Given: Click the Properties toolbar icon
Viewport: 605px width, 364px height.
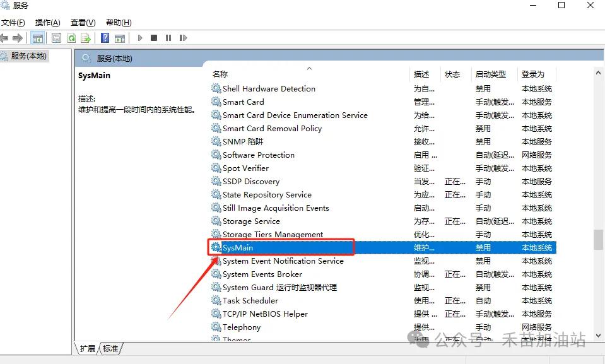Looking at the screenshot, I should pyautogui.click(x=57, y=38).
